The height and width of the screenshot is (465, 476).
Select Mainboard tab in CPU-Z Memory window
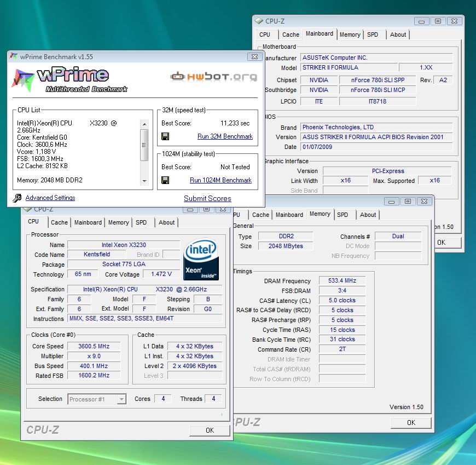289,215
